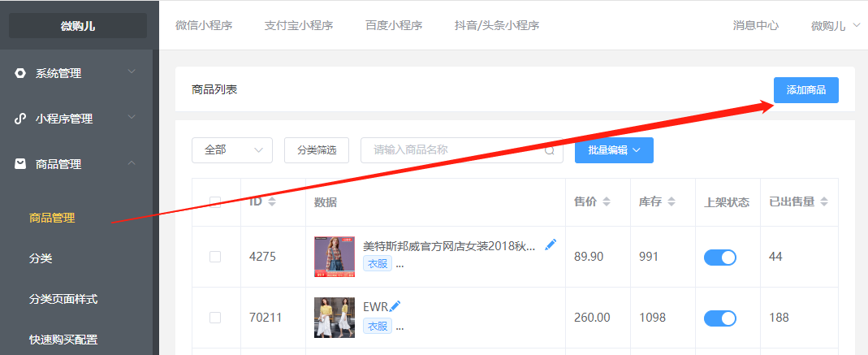Click ID cell 70211
Image resolution: width=868 pixels, height=355 pixels.
[266, 318]
